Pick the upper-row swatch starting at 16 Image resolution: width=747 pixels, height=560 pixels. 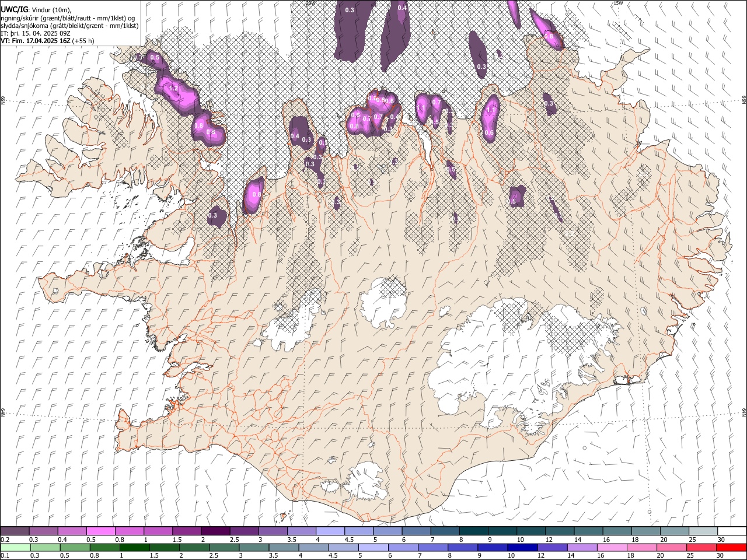click(x=616, y=531)
